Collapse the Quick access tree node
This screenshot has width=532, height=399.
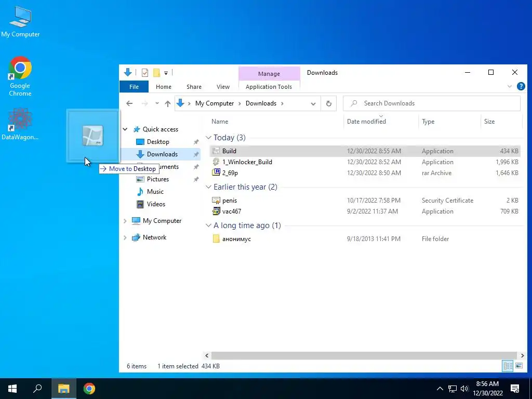pyautogui.click(x=125, y=129)
